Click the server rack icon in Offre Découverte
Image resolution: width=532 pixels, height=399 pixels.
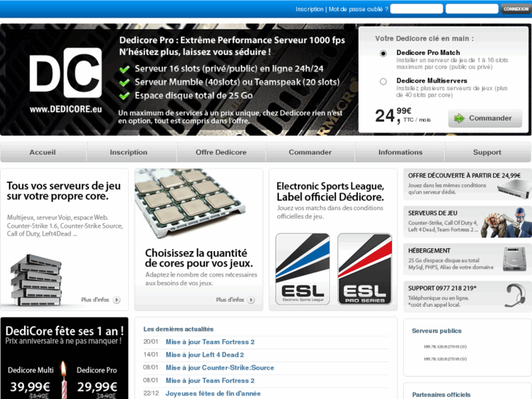[x=514, y=188]
